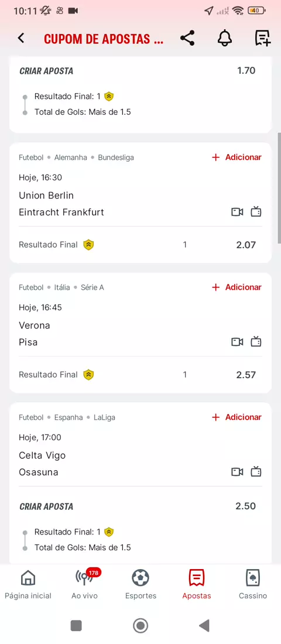
Task: Open video stream icon for Verona vs Pisa
Action: [237, 342]
